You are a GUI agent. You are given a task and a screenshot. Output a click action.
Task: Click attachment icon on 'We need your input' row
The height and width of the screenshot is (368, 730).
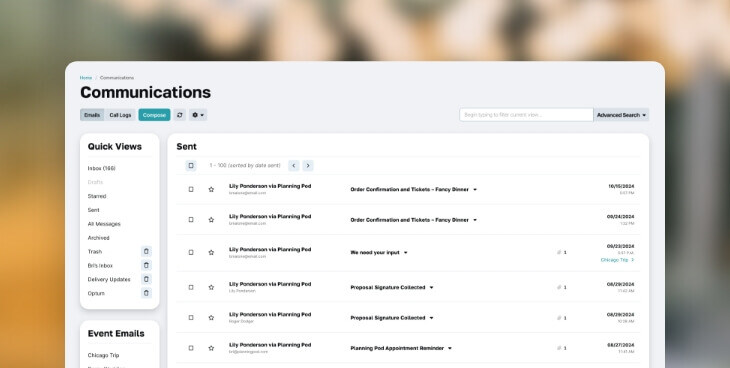[559, 252]
